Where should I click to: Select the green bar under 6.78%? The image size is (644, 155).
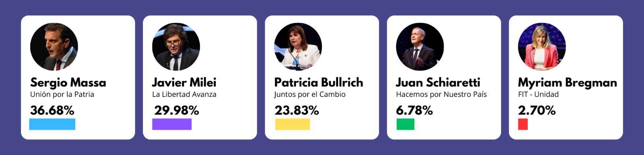point(405,124)
